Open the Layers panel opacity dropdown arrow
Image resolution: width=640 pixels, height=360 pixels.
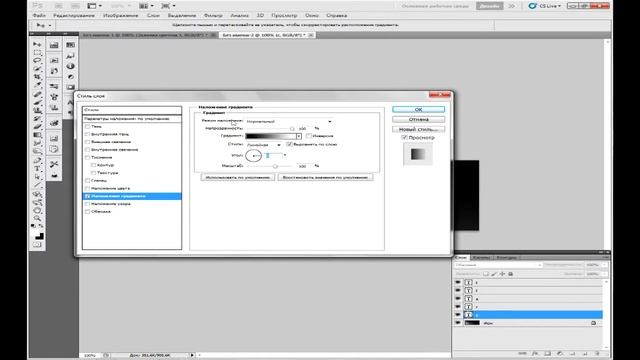[x=604, y=265]
